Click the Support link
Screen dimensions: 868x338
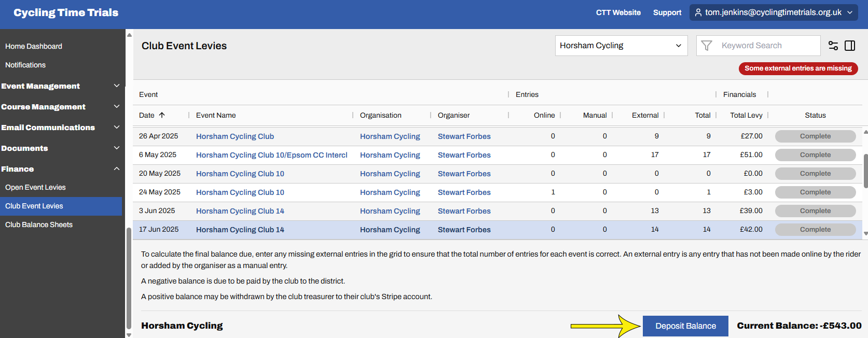coord(667,12)
